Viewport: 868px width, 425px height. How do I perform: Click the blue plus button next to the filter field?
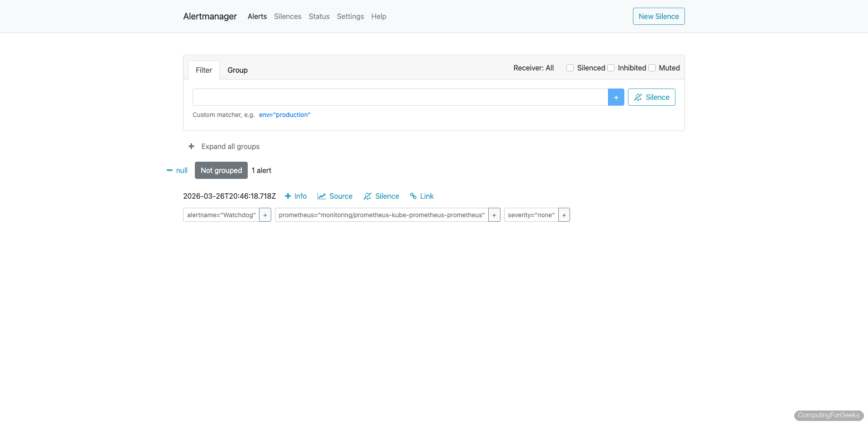tap(616, 97)
